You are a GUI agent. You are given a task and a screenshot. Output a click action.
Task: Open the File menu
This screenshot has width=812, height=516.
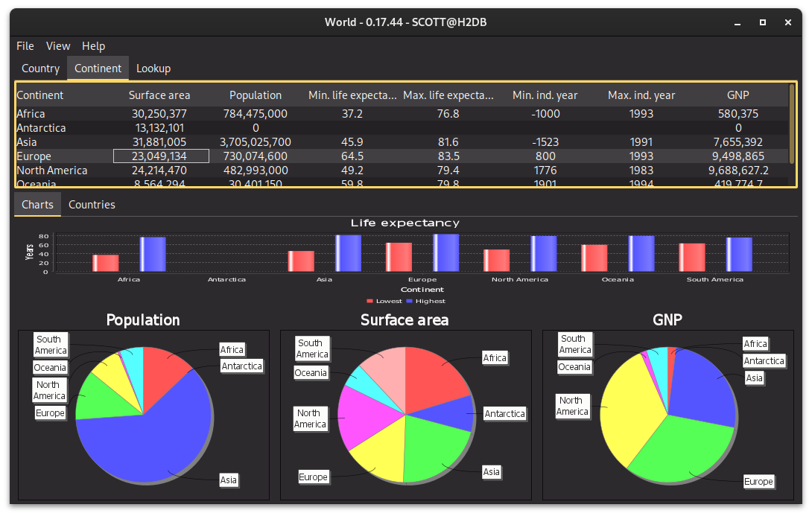pos(25,46)
